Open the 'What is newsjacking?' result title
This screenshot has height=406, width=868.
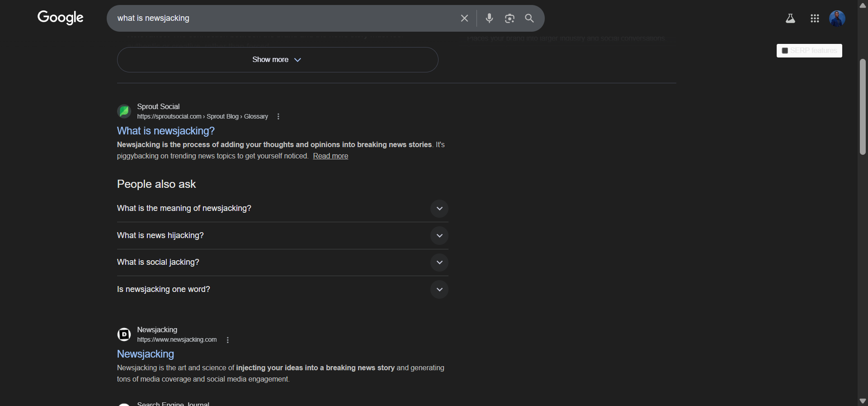coord(165,131)
